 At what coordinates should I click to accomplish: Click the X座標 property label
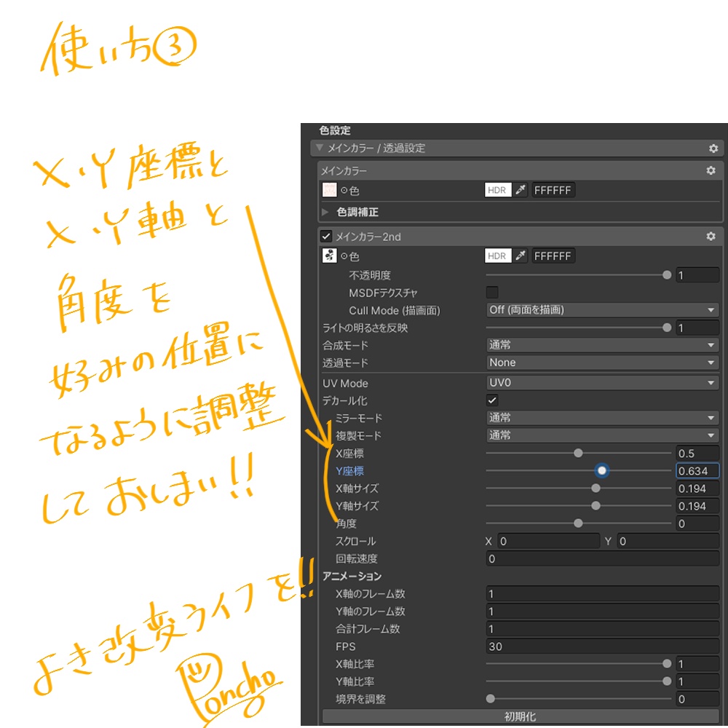click(349, 454)
